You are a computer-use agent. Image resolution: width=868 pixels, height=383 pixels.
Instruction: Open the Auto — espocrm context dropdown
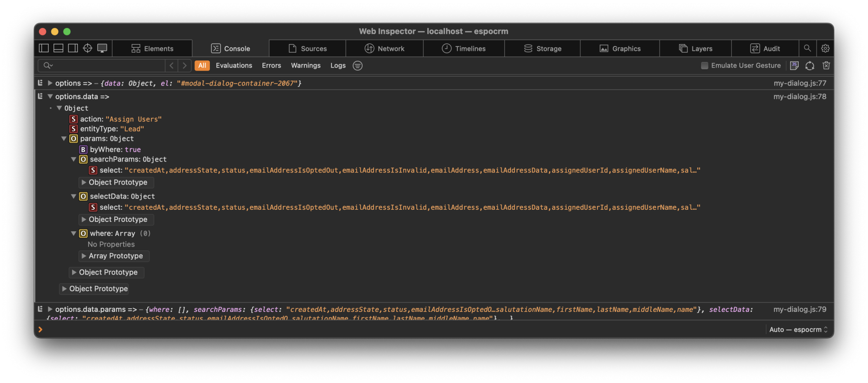click(798, 329)
